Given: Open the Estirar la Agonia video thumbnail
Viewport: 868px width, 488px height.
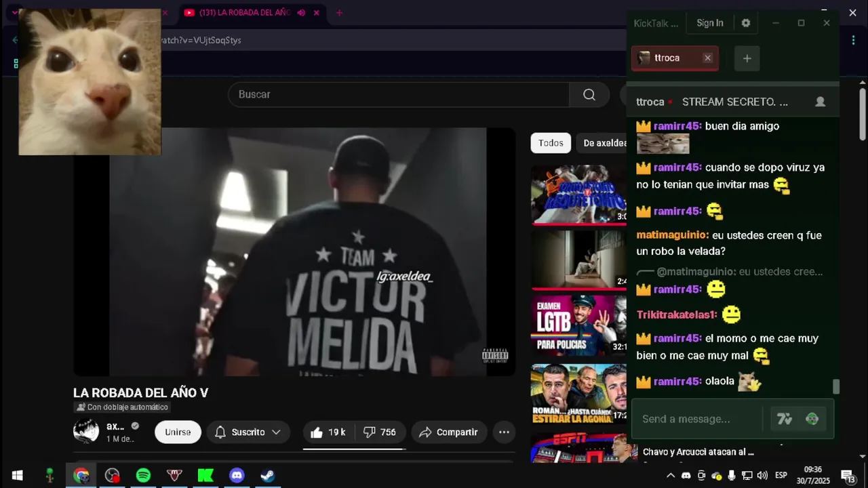Looking at the screenshot, I should point(579,394).
